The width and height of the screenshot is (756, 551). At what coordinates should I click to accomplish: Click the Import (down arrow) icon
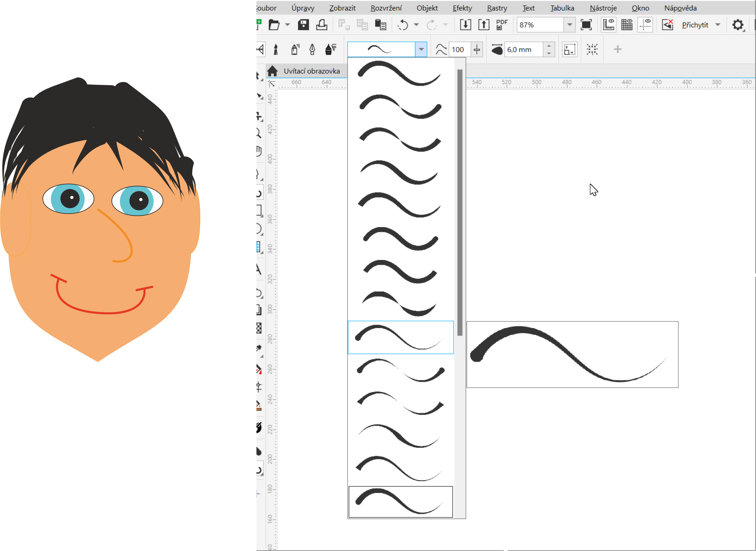point(465,25)
